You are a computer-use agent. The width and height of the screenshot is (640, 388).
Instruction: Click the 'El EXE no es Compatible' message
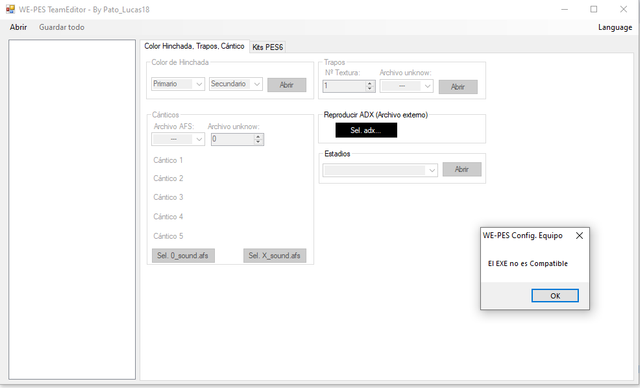(x=528, y=264)
